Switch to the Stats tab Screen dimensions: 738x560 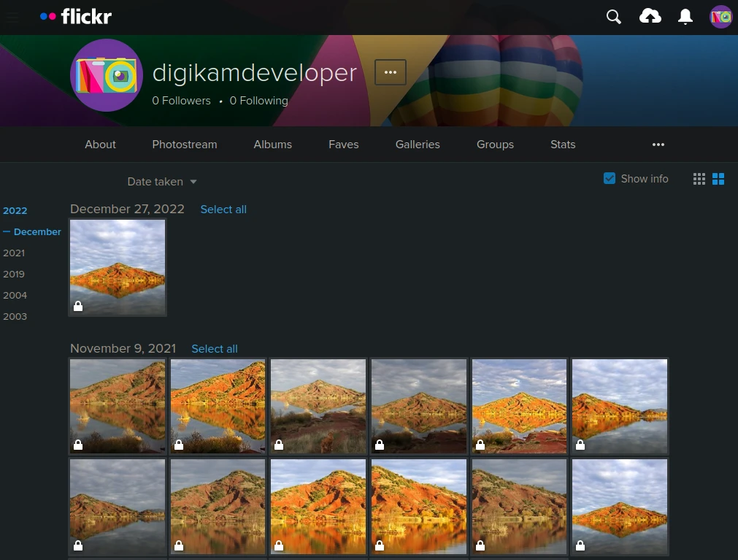pyautogui.click(x=563, y=145)
